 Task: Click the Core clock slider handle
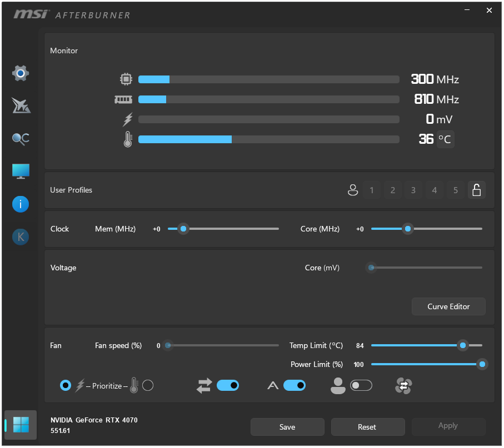pos(408,229)
